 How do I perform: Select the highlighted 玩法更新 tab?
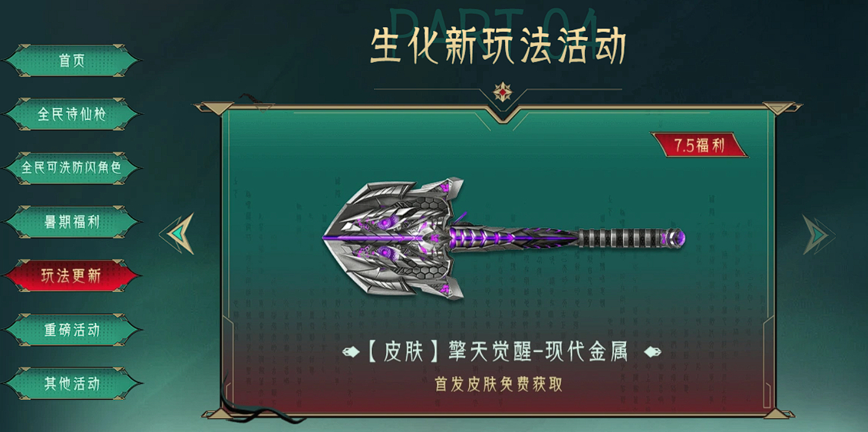click(72, 275)
